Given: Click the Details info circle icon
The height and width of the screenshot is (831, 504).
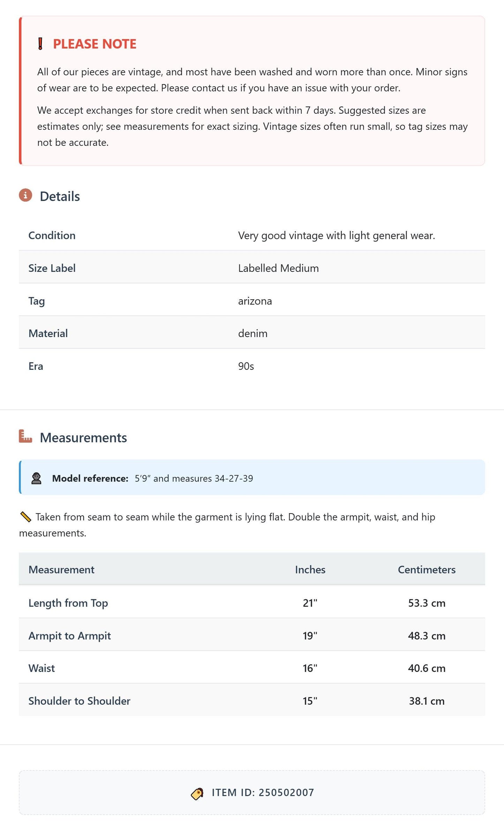Looking at the screenshot, I should coord(25,195).
